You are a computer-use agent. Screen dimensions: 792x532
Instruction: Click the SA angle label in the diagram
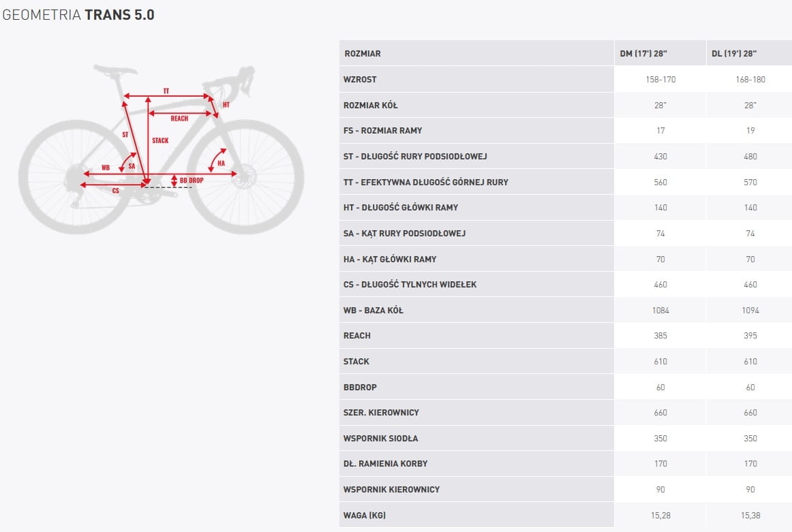point(132,166)
